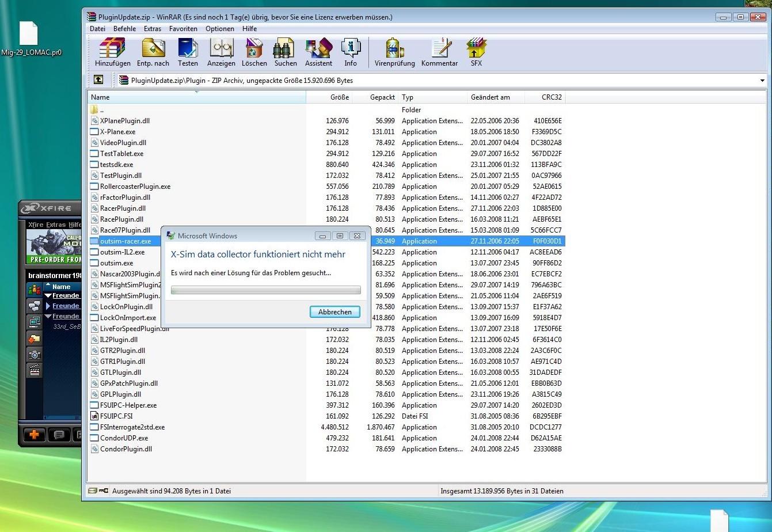Select X-Plane.exe file row

(326, 132)
